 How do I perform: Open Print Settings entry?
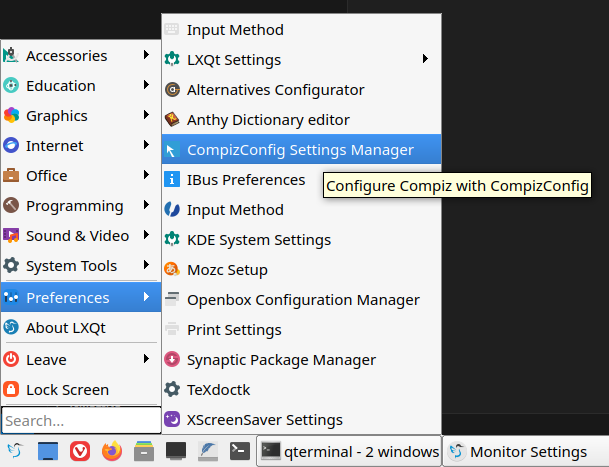pyautogui.click(x=301, y=329)
